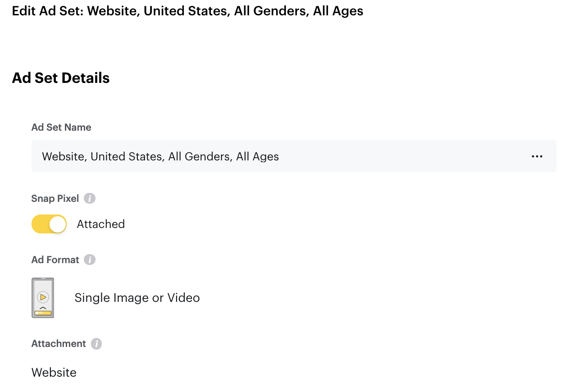
Task: Click into the Ad Set Name text field
Action: 270,156
